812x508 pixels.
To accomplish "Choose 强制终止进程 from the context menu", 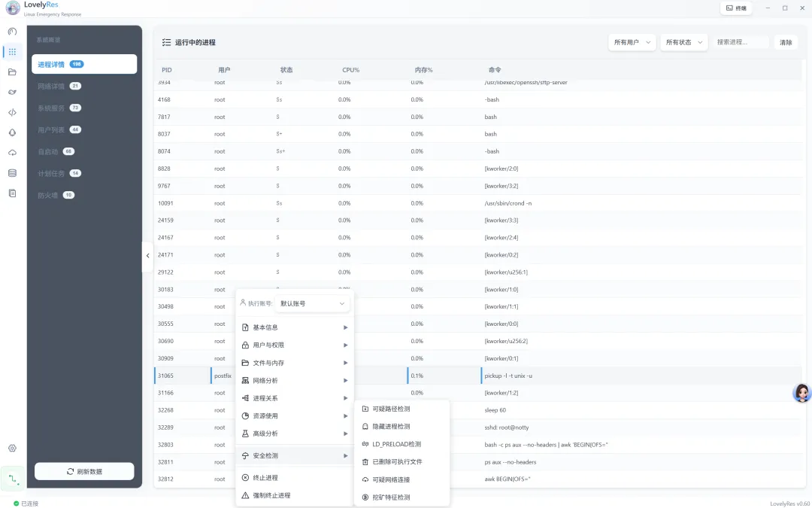I will 295,495.
